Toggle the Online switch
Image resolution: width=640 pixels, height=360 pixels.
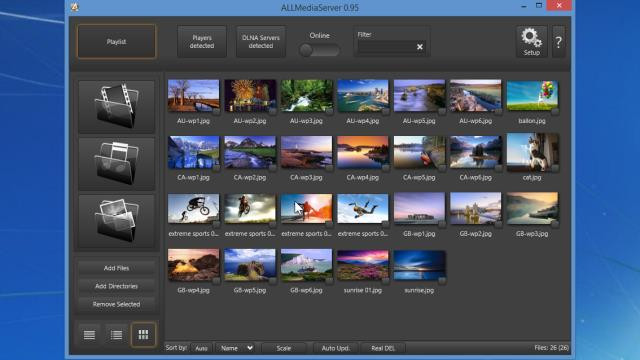point(319,50)
